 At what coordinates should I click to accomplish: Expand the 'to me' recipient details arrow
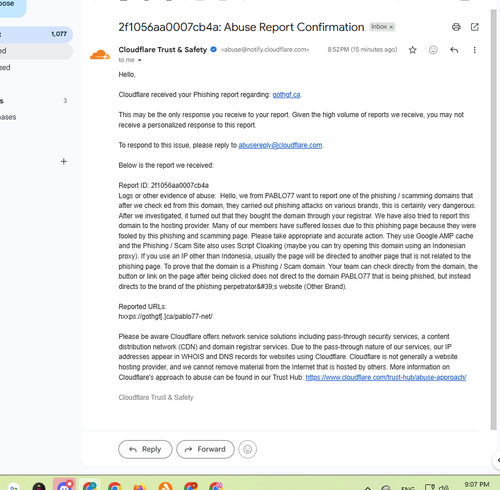point(140,60)
